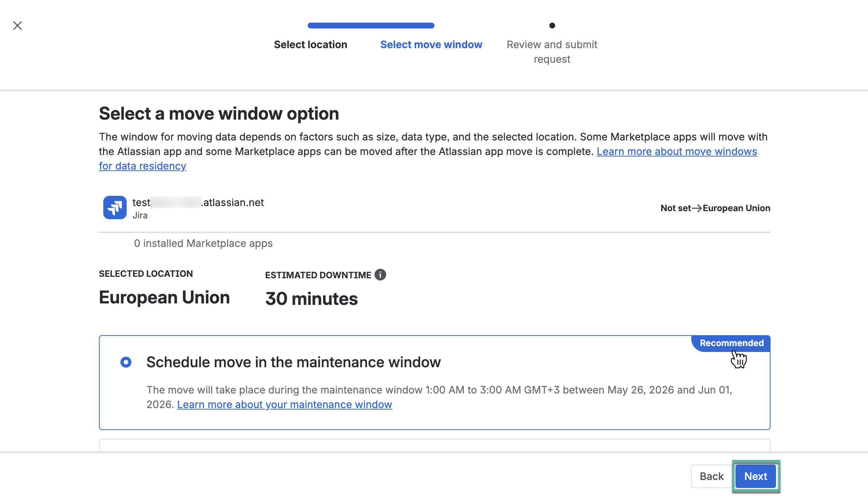The height and width of the screenshot is (496, 868).
Task: Open Review and submit request step
Action: pos(552,52)
